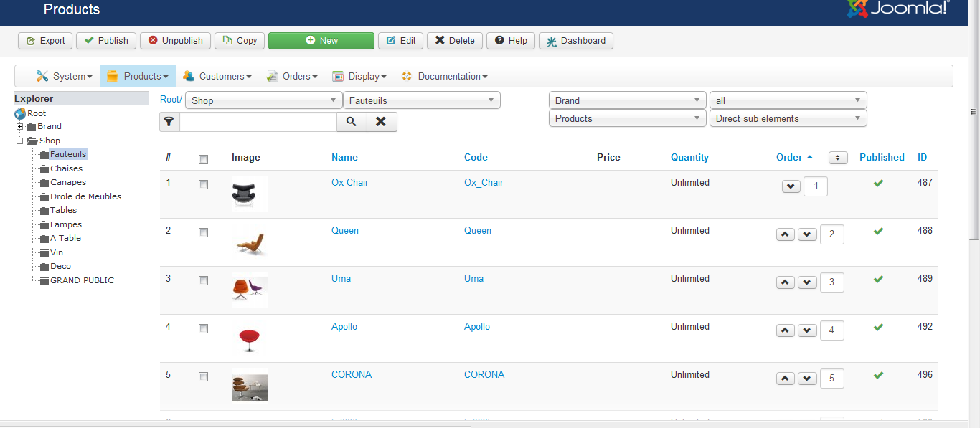Toggle published checkmark for Ox Chair
Screen dimensions: 980x428
tap(878, 183)
